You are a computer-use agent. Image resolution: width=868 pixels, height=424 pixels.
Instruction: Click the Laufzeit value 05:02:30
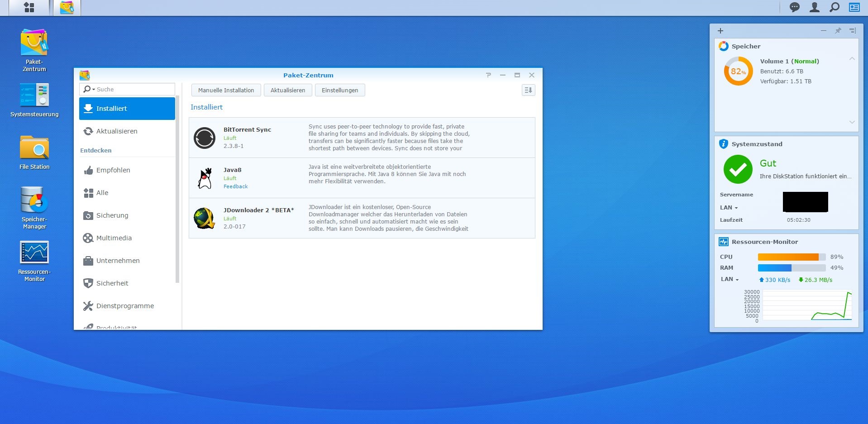799,220
